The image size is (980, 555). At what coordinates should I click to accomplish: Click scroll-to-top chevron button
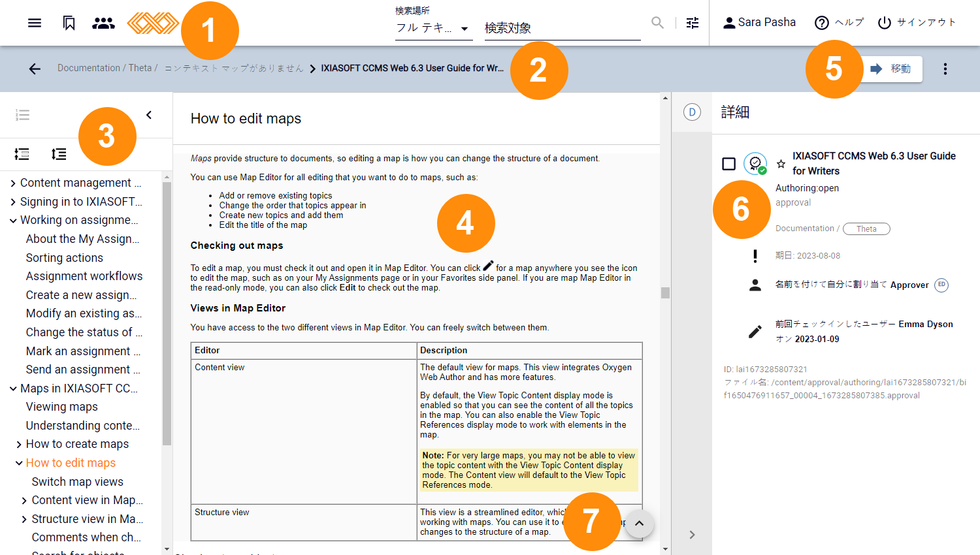pyautogui.click(x=639, y=523)
